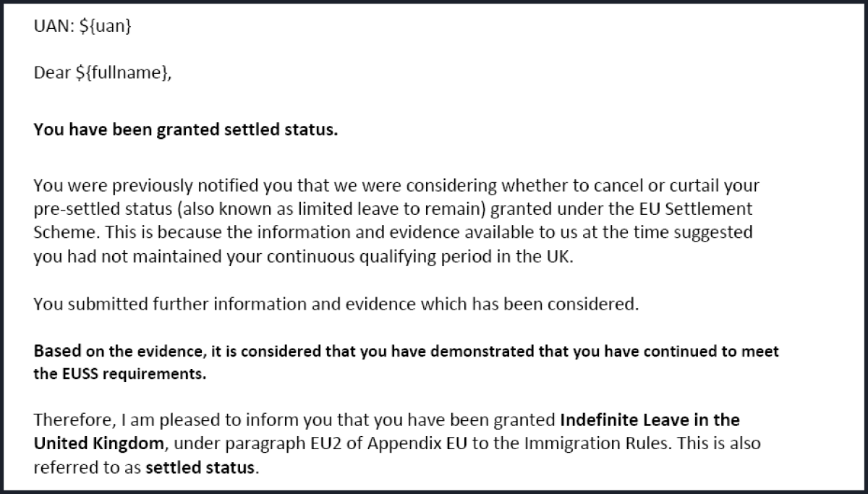The image size is (868, 494).
Task: Click the bold heading 'You have been granted settled status.'
Action: point(186,132)
